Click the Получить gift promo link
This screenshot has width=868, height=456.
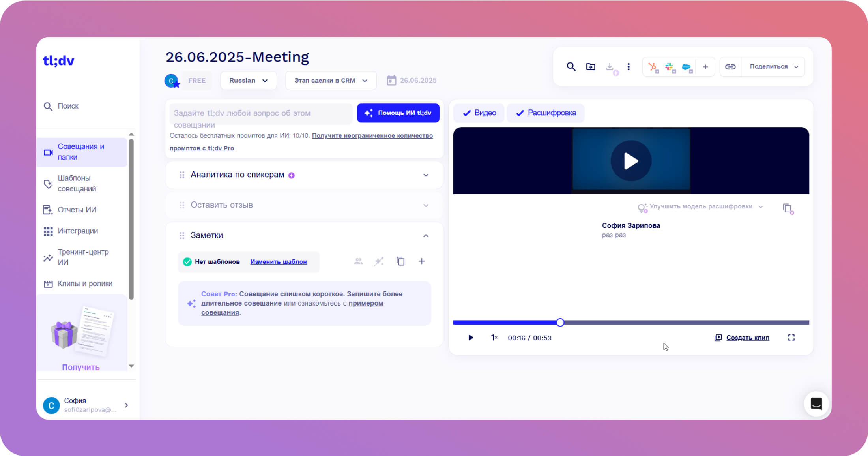click(x=81, y=367)
